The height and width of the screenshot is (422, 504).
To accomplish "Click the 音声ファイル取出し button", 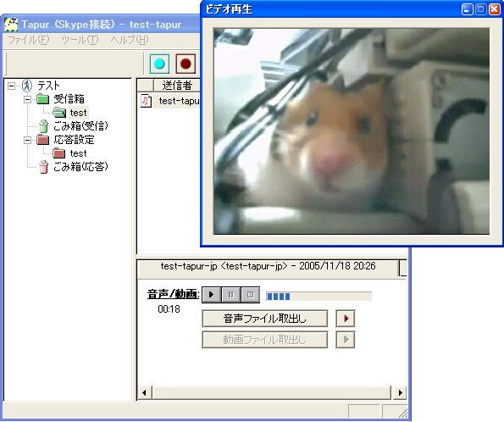I will 265,319.
